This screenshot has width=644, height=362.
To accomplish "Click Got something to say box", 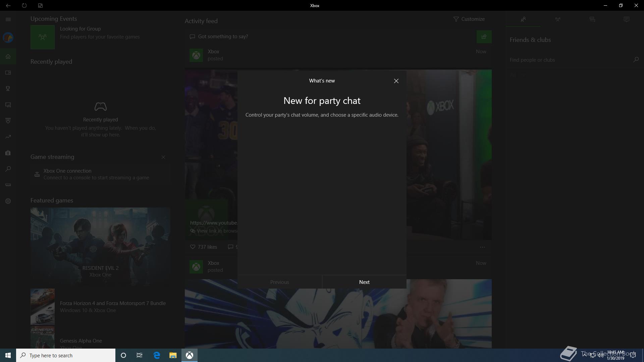I will 330,37.
